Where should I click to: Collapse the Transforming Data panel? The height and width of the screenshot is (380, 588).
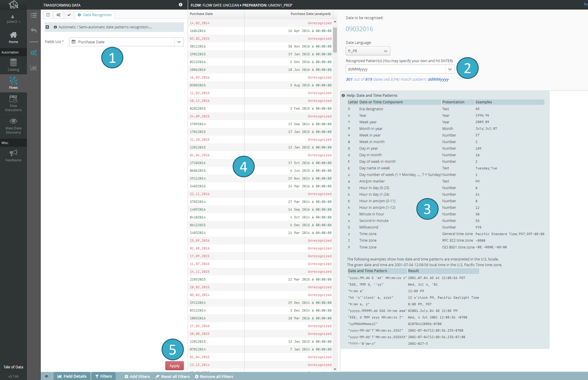click(x=181, y=5)
